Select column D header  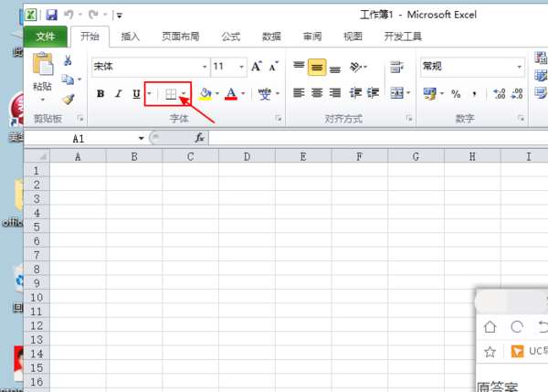coord(247,156)
